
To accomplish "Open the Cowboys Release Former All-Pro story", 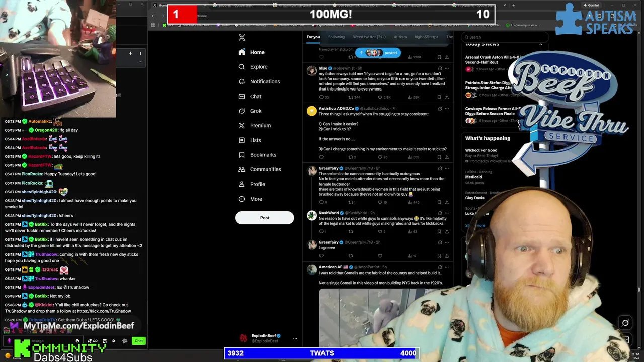I will (493, 111).
